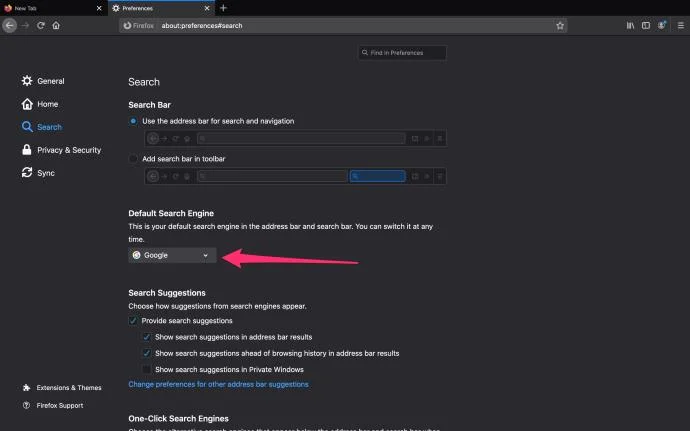690x431 pixels.
Task: Open the Library icon in toolbar
Action: click(x=630, y=26)
